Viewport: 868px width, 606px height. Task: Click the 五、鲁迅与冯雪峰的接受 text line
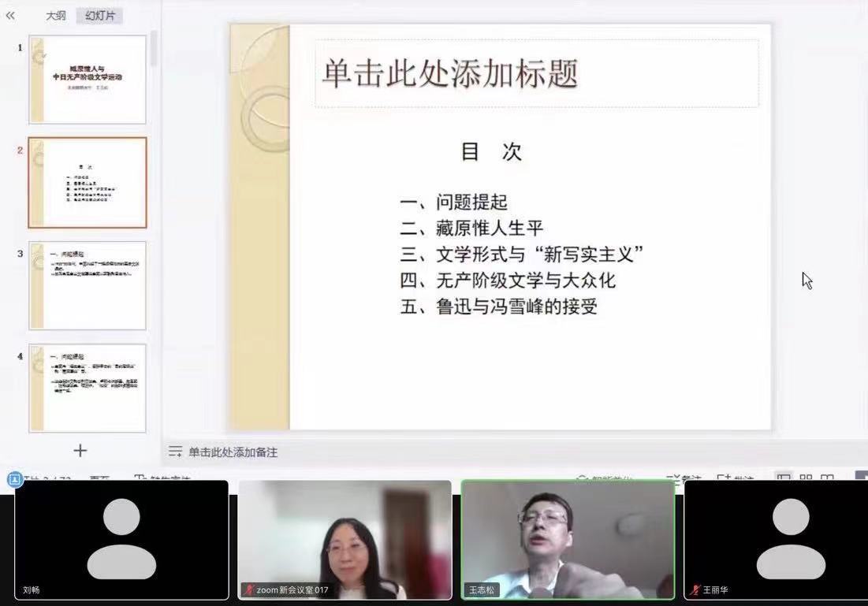point(498,307)
